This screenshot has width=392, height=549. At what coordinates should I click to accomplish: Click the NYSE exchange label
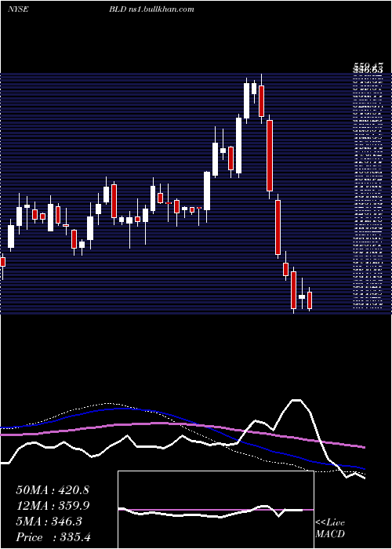(18, 9)
